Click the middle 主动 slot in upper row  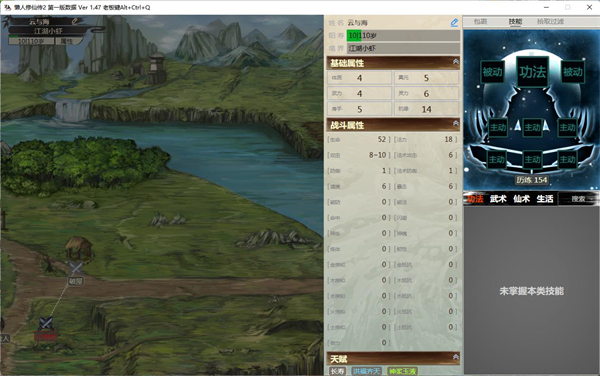[532, 127]
